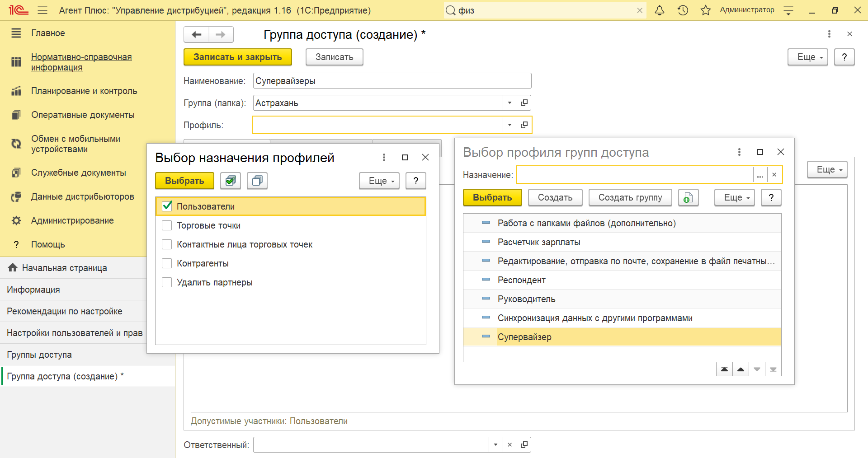Open favorites star icon
This screenshot has height=458, width=868.
click(706, 10)
